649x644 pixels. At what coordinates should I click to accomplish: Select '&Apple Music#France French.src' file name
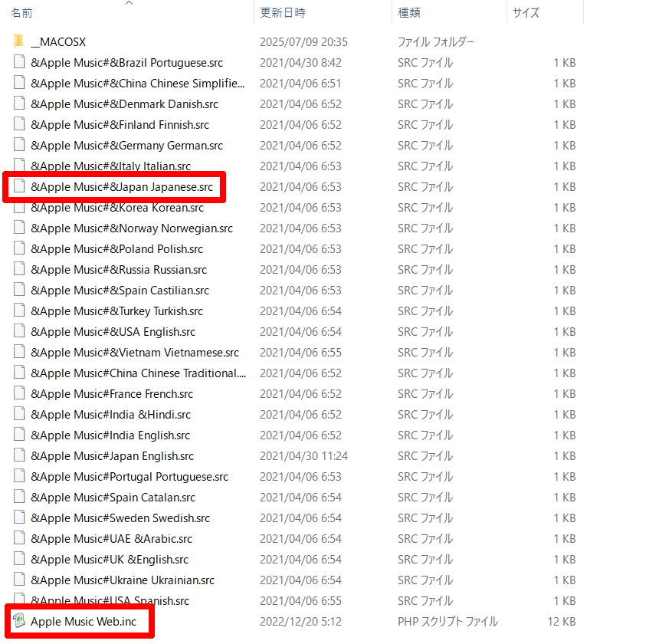tap(112, 394)
